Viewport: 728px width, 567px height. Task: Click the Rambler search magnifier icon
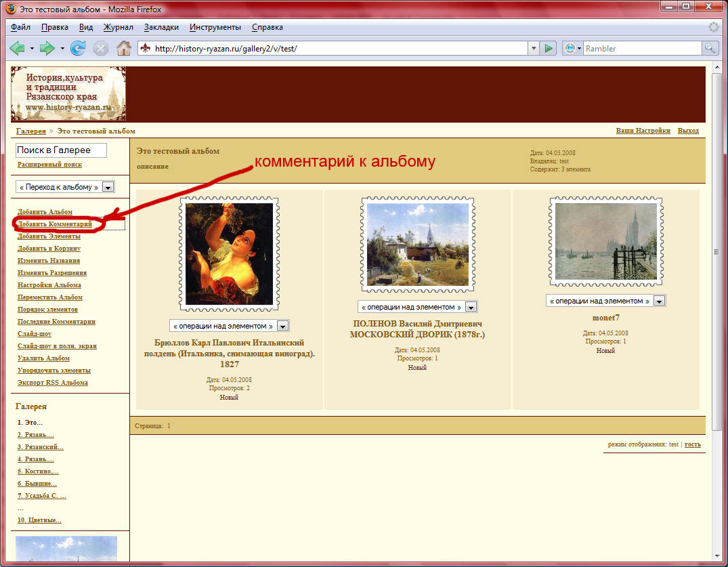click(x=710, y=48)
